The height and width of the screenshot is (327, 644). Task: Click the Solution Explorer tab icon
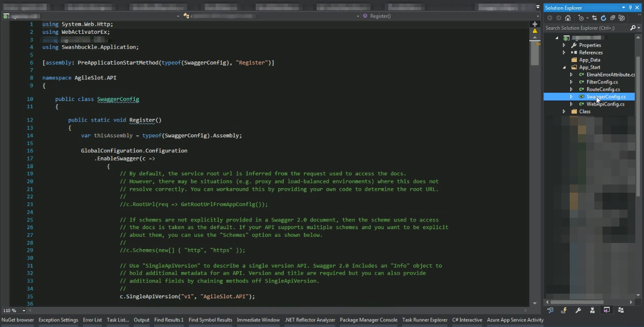pos(607,310)
